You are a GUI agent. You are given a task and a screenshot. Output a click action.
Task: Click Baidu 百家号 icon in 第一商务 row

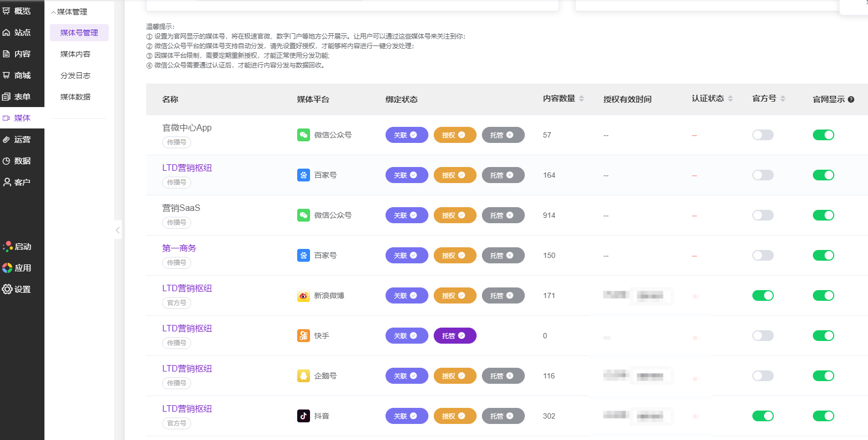click(x=304, y=255)
